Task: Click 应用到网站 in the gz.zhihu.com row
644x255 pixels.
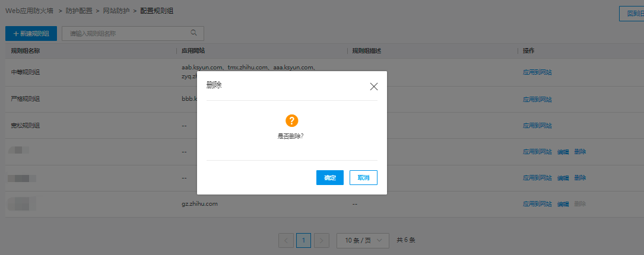Action: [537, 204]
